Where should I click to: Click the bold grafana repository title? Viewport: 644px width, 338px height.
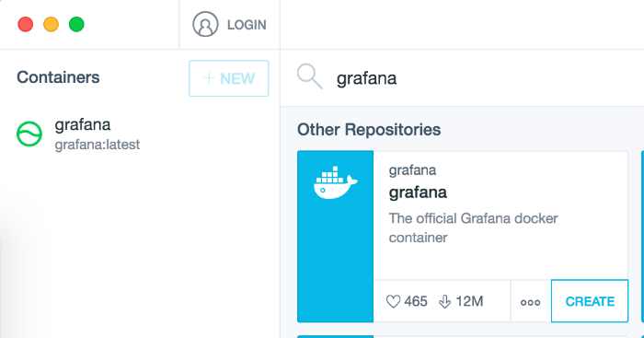tap(418, 192)
